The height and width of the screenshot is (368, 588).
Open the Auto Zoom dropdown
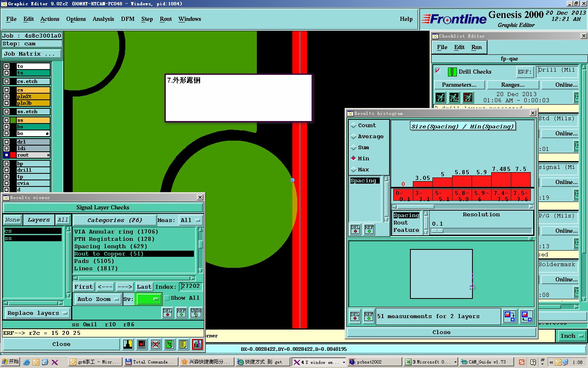(98, 299)
